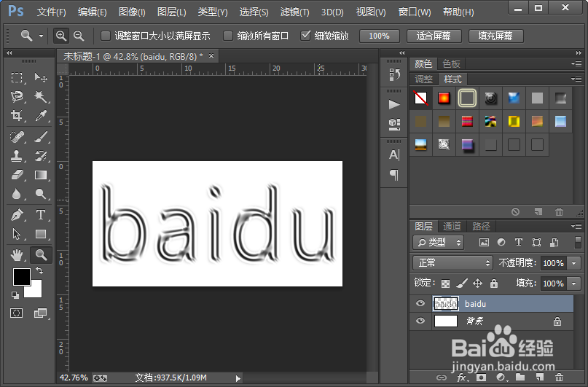Open the 文件(F) menu
588x387 pixels.
[x=52, y=12]
